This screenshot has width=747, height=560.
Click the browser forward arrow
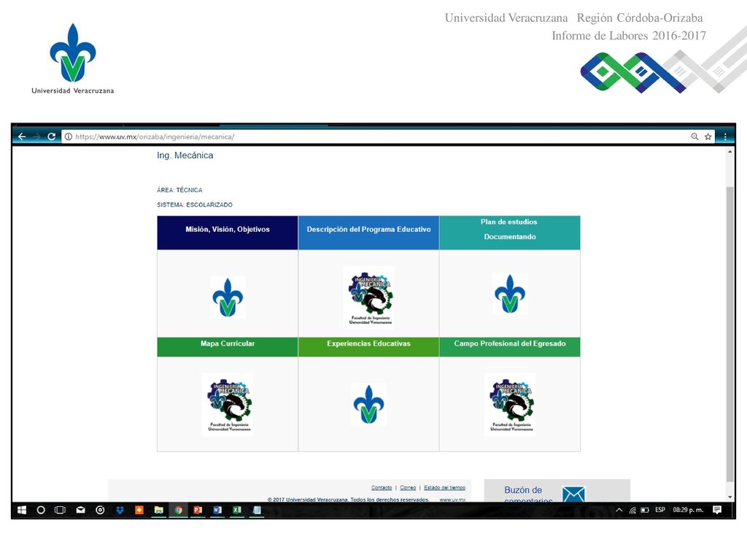tap(36, 136)
